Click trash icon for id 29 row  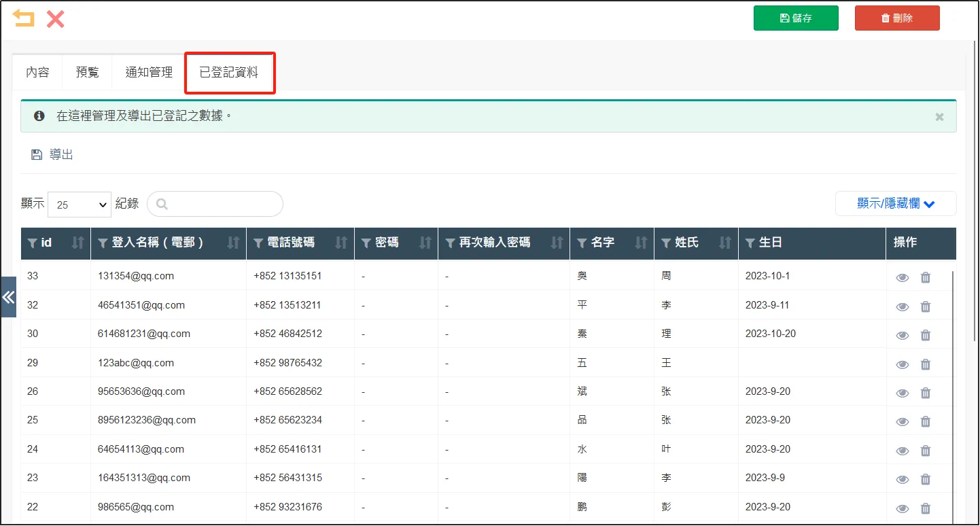tap(925, 364)
